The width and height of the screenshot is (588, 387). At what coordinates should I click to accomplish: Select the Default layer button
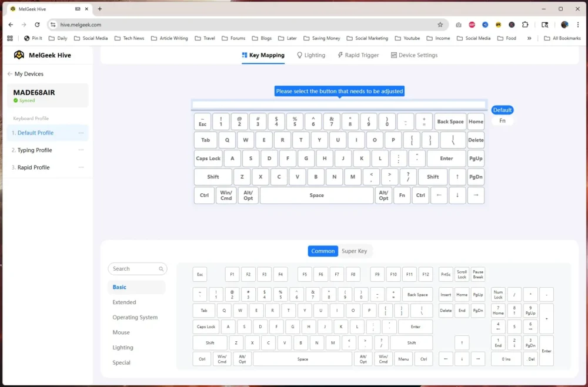click(502, 110)
